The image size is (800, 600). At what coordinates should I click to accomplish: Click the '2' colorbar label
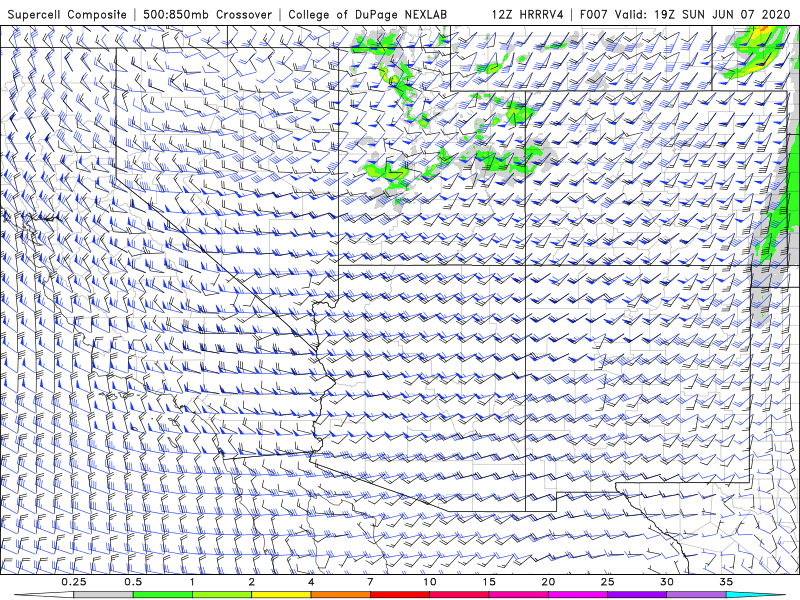pos(252,582)
